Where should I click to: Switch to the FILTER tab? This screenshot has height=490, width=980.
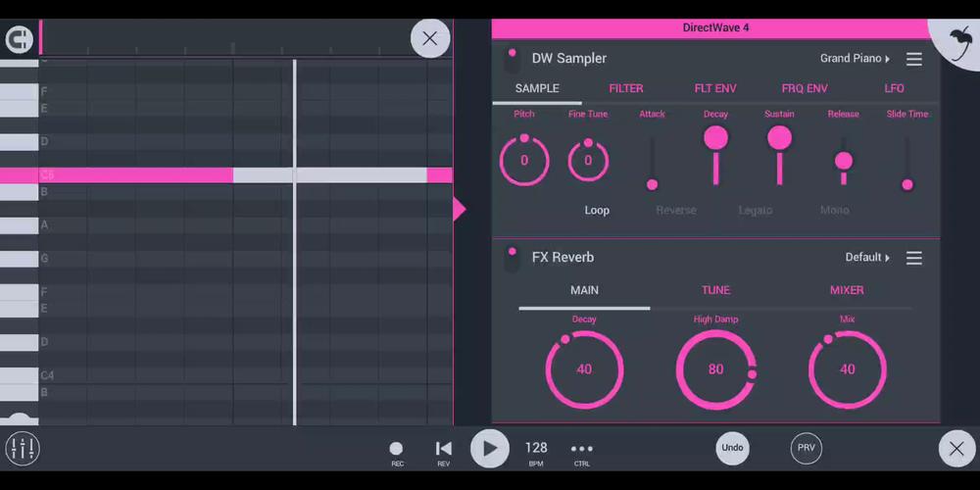pyautogui.click(x=625, y=88)
